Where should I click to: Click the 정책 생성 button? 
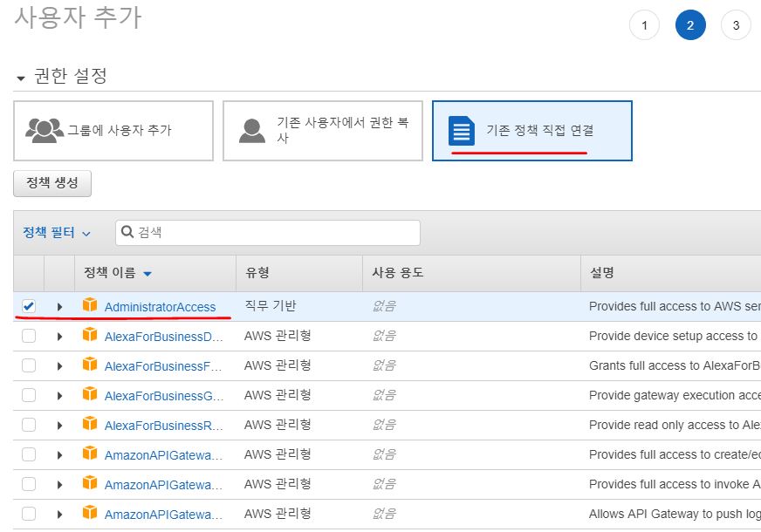tap(52, 183)
